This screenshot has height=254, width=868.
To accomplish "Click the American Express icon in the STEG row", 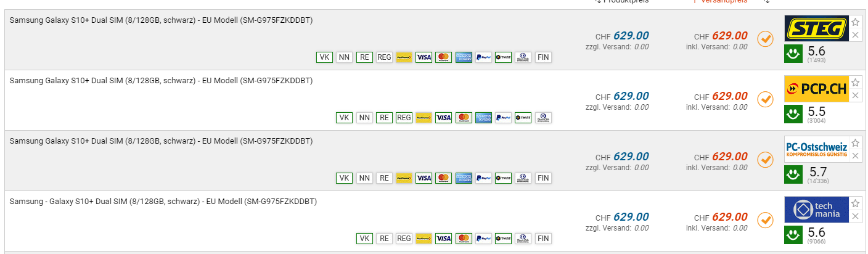I will coord(464,57).
